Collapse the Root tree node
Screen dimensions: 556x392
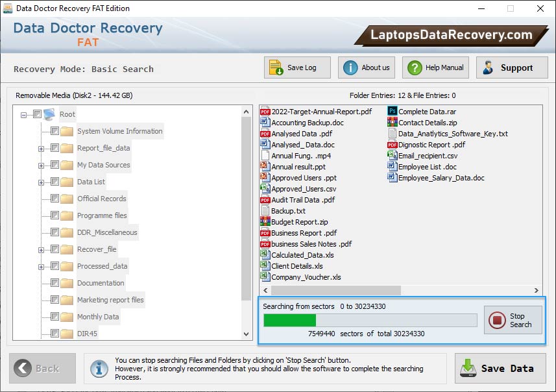tap(23, 115)
